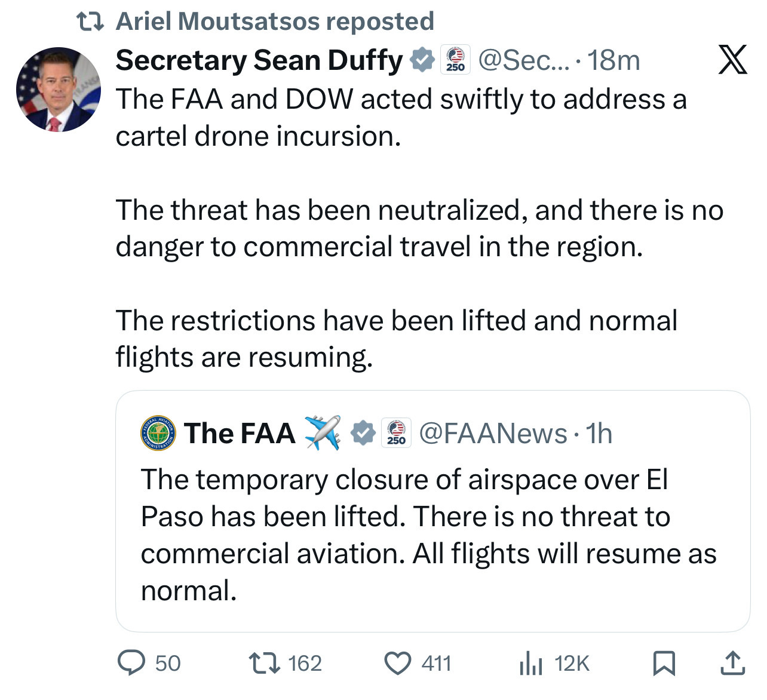The height and width of the screenshot is (700, 767).
Task: Like the tweet with the heart icon
Action: (x=397, y=664)
